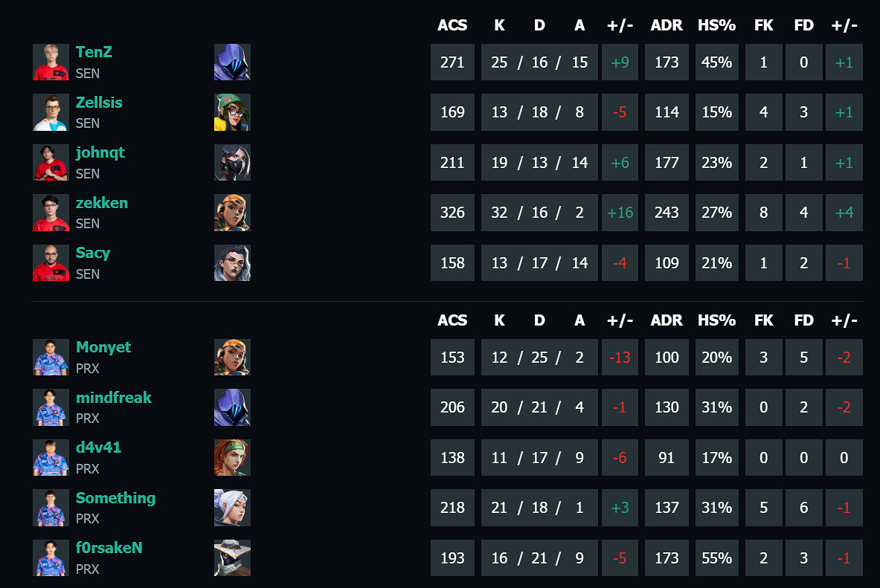Screen dimensions: 880x588
Task: Click mindfreak's Omen agent icon
Action: click(x=232, y=407)
